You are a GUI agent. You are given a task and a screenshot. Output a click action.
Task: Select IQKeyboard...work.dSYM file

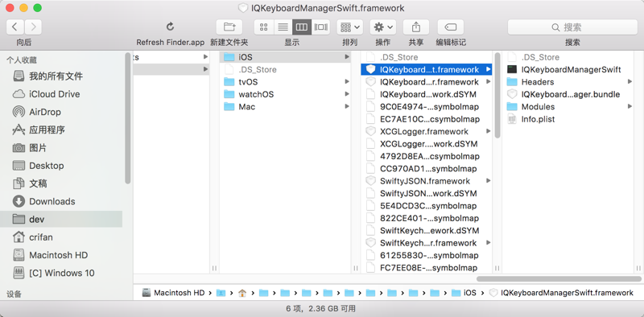click(427, 94)
